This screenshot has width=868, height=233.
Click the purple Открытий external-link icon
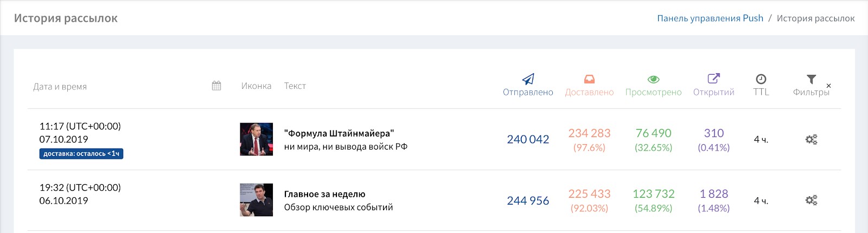coord(714,79)
